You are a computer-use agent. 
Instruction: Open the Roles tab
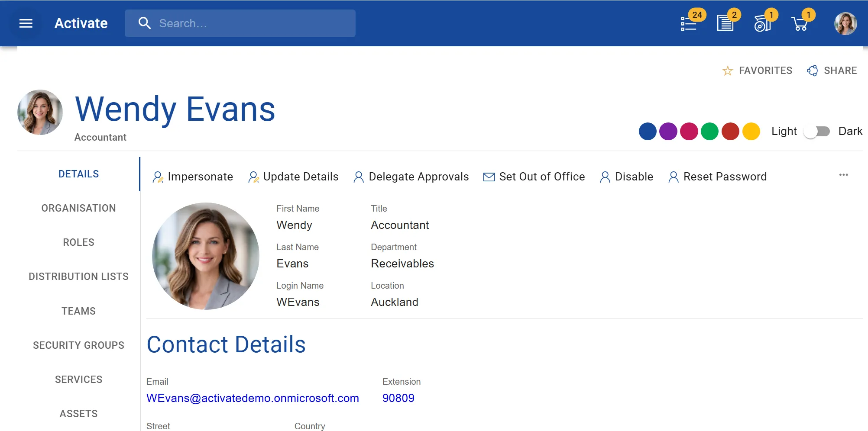coord(78,242)
